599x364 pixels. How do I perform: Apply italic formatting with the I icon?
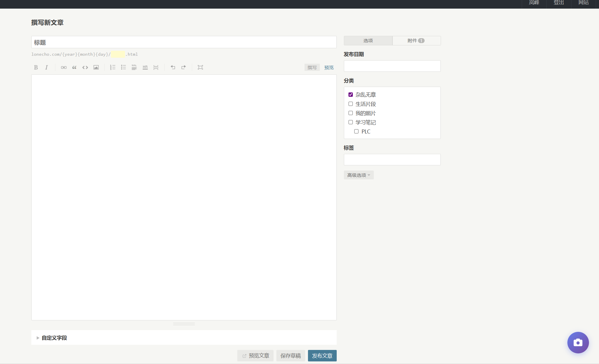47,67
